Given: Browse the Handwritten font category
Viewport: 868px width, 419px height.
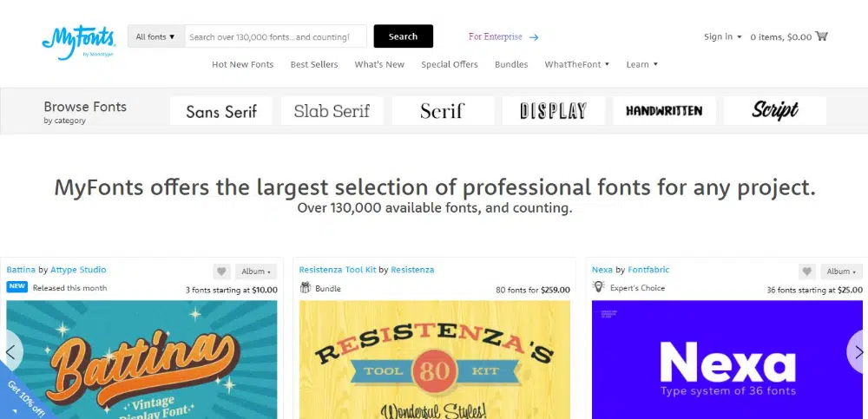Looking at the screenshot, I should (664, 111).
